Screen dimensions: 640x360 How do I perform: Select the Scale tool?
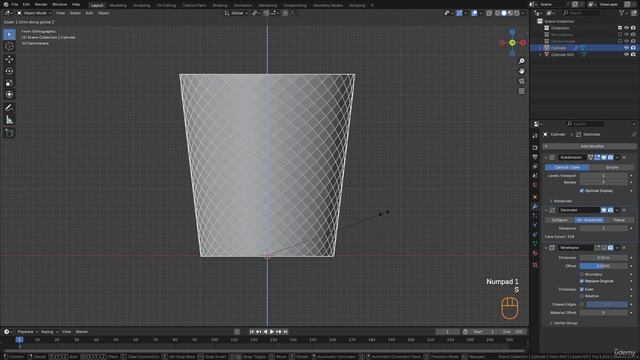pos(9,83)
